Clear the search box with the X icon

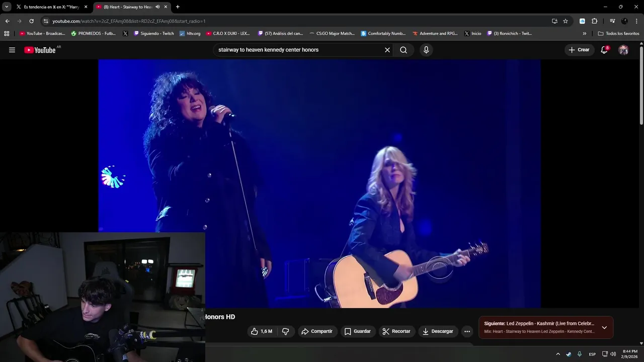[x=387, y=50]
